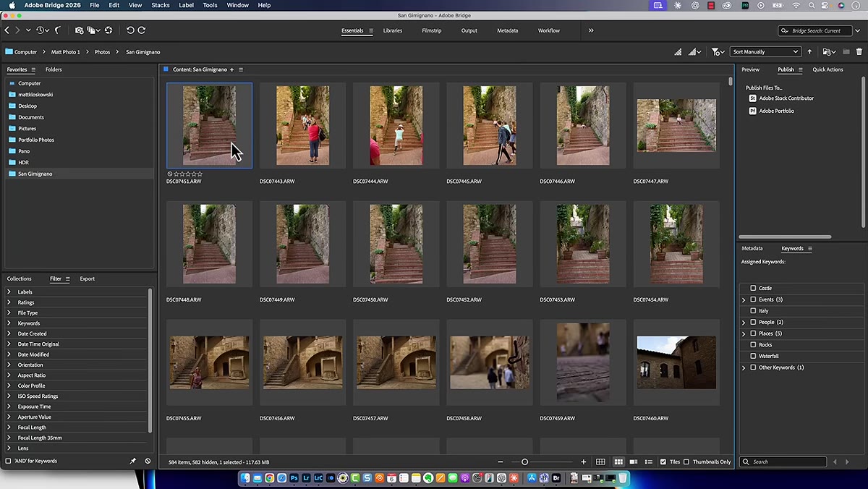The width and height of the screenshot is (868, 489).
Task: Expand the Focal Length 35mm filter
Action: 9,438
